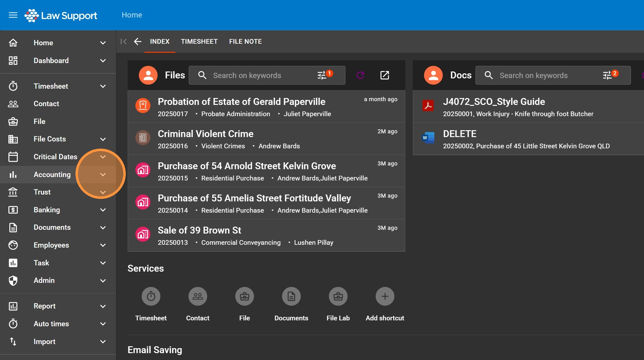Expand the Report sidebar section
Image resolution: width=644 pixels, height=360 pixels.
pyautogui.click(x=103, y=306)
